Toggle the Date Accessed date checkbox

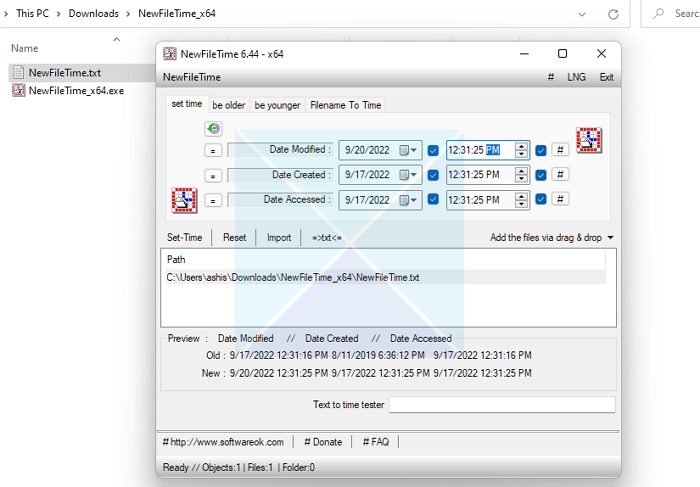coord(433,199)
